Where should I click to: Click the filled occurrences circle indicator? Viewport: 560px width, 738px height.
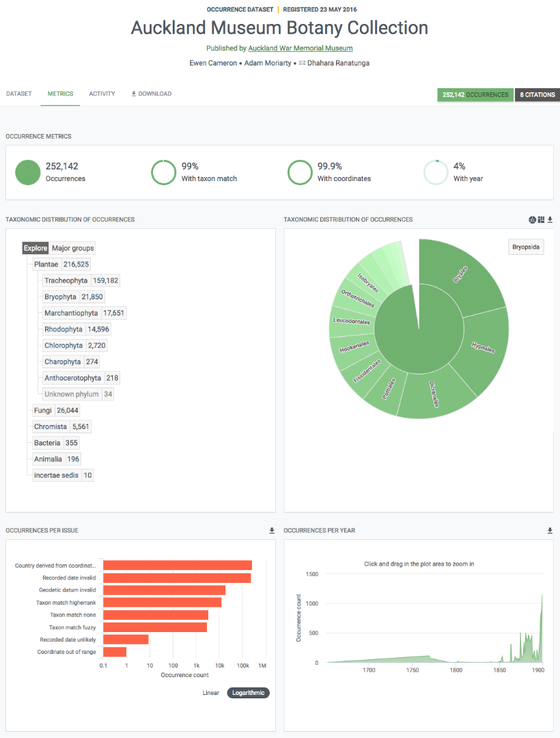click(x=28, y=172)
